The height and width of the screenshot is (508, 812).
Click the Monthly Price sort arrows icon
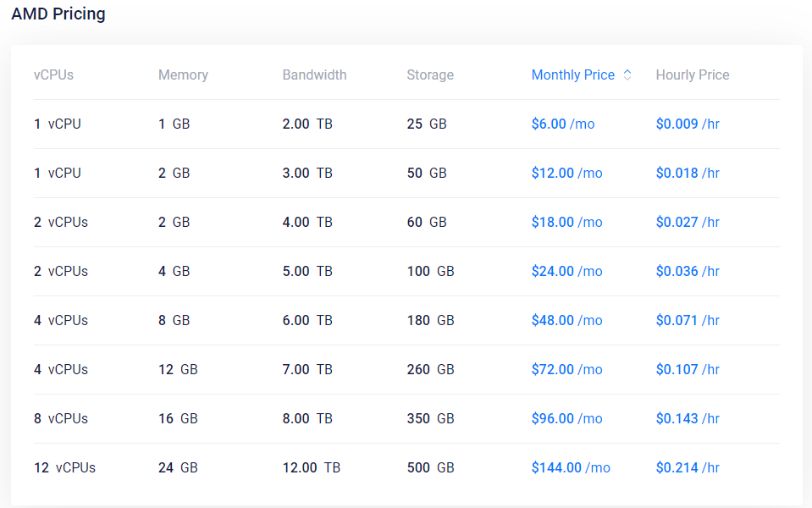tap(627, 75)
